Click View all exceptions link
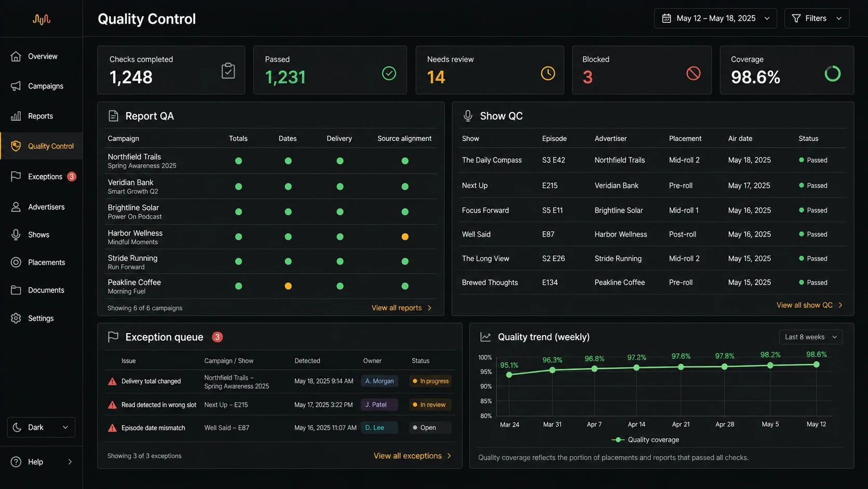 point(413,456)
